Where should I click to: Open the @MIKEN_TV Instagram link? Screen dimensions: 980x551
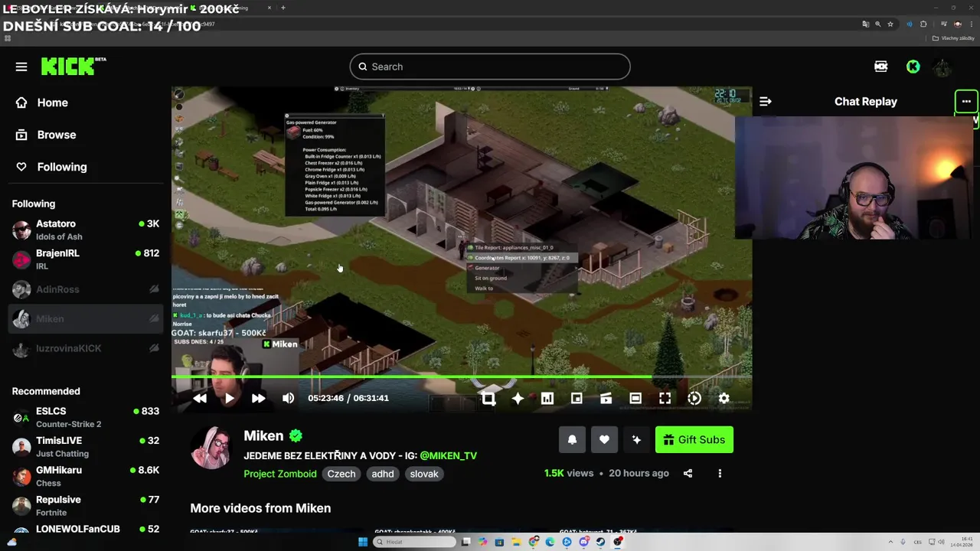(x=448, y=455)
